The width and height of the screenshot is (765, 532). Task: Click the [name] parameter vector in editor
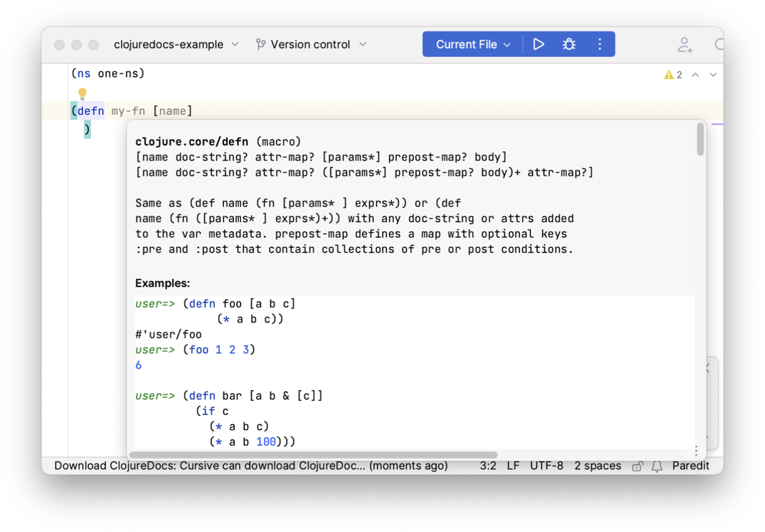(173, 111)
